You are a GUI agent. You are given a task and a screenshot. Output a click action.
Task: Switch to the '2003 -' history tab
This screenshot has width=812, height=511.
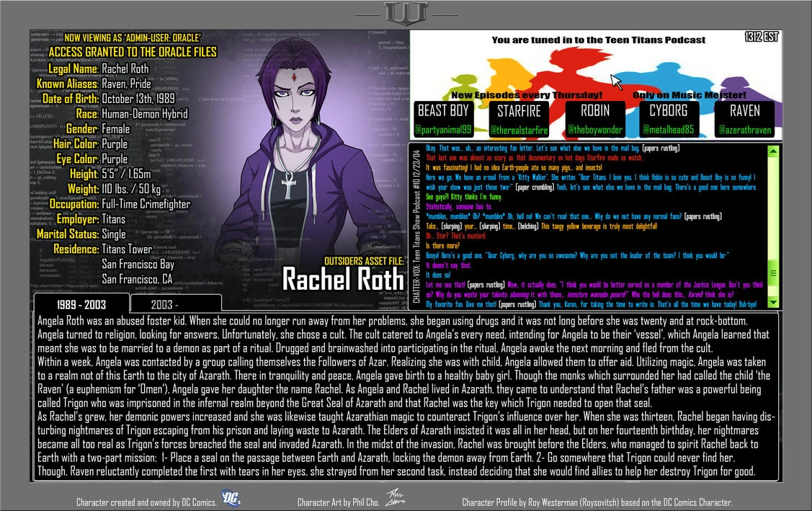[176, 303]
